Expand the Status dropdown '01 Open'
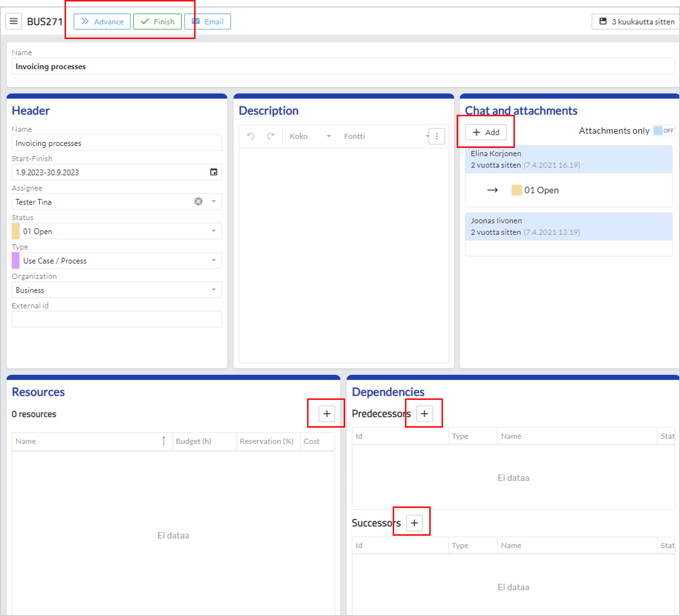The image size is (680, 616). coord(214,231)
